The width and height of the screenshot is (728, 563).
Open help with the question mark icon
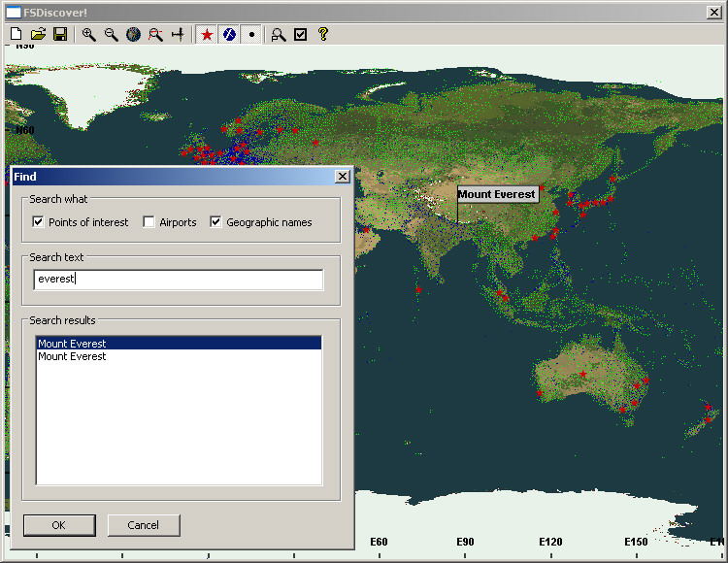point(323,34)
